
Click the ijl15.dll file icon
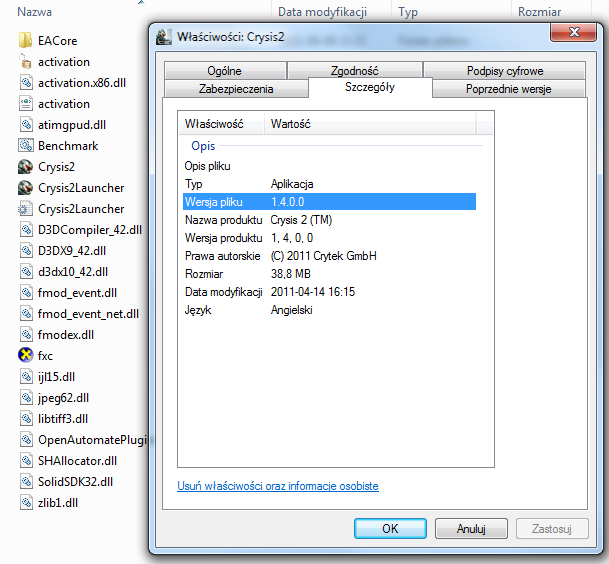point(25,376)
